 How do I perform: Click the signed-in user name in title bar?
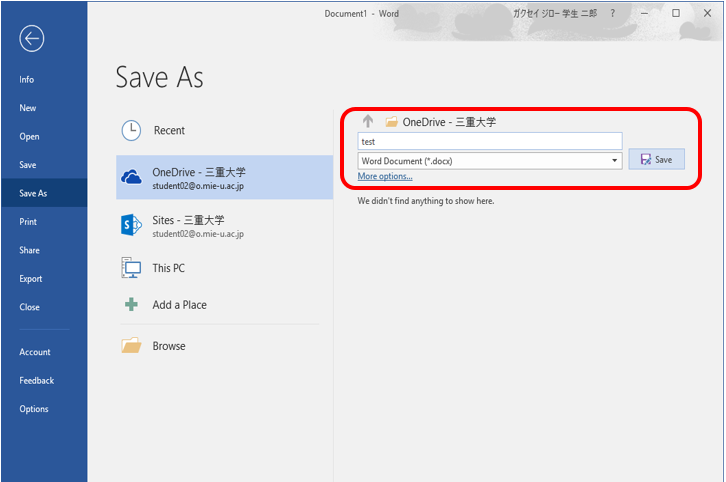coord(555,13)
